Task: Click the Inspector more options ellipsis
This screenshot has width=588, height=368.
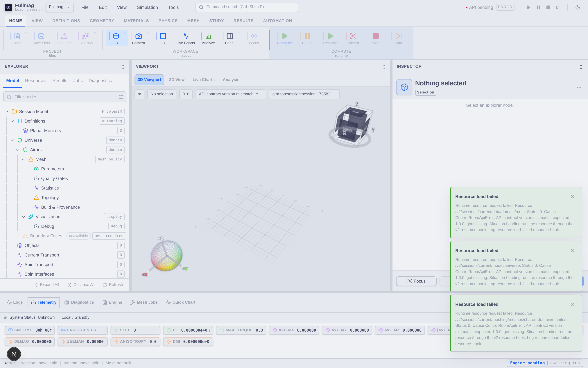Action: pyautogui.click(x=579, y=87)
